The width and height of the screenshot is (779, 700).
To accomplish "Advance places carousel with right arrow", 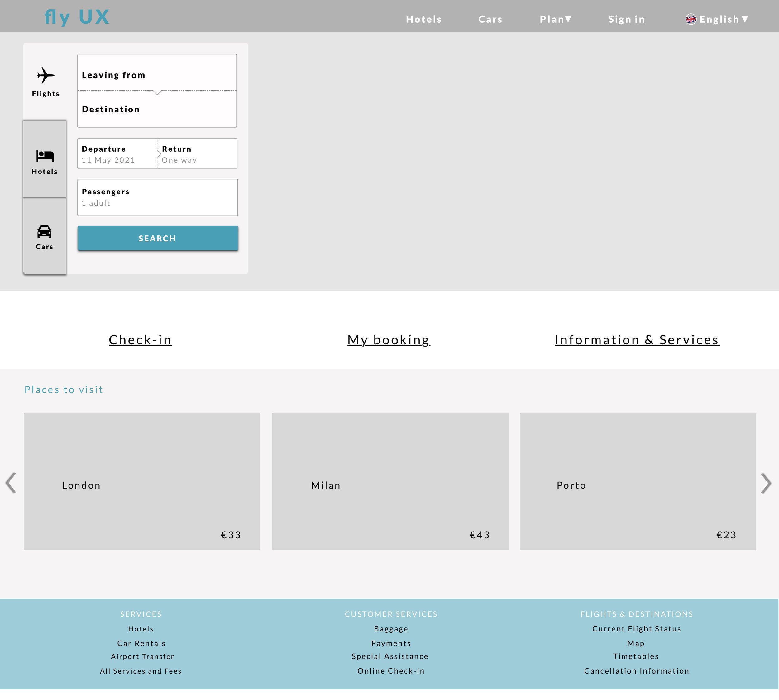I will (766, 483).
